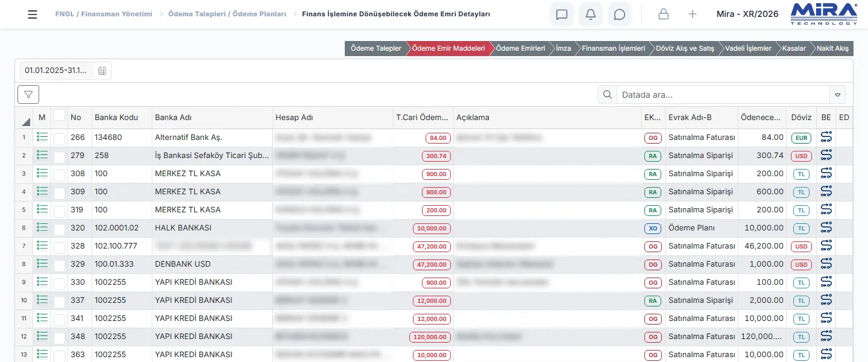The image size is (868, 362).
Task: Open the notifications bell icon
Action: pyautogui.click(x=591, y=14)
